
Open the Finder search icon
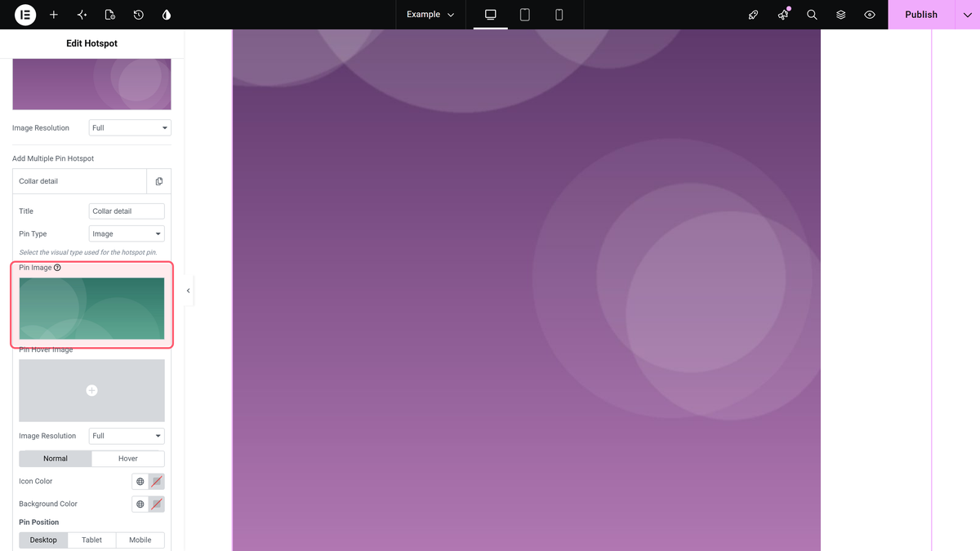[812, 15]
